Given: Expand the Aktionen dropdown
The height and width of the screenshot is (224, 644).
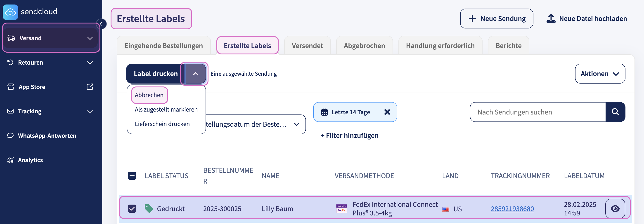Looking at the screenshot, I should [600, 73].
